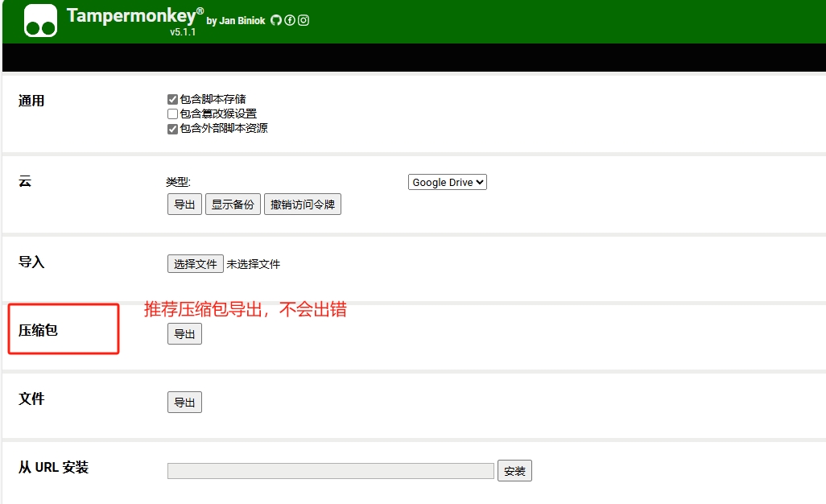826x504 pixels.
Task: Click 导出 in the 文件 section
Action: pos(184,402)
